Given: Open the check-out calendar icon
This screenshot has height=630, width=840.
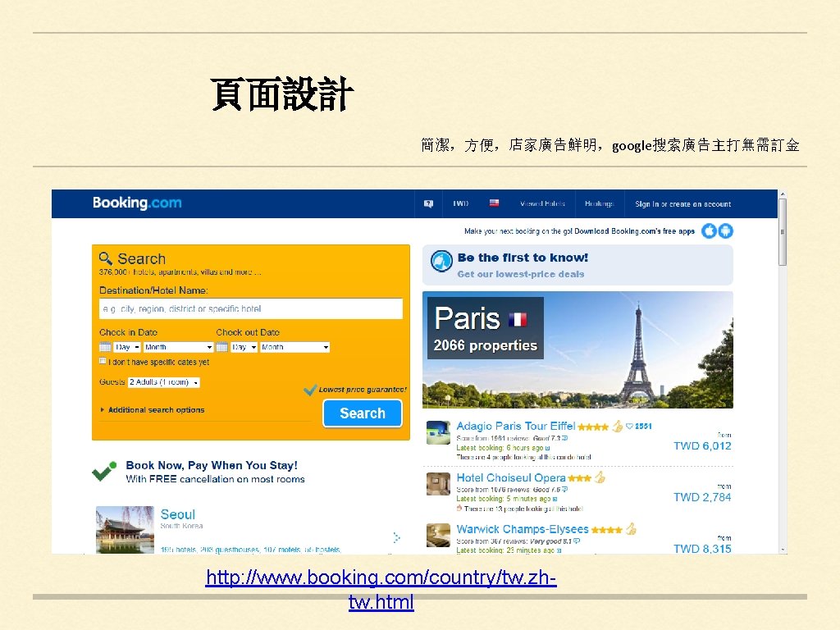Looking at the screenshot, I should pyautogui.click(x=221, y=347).
